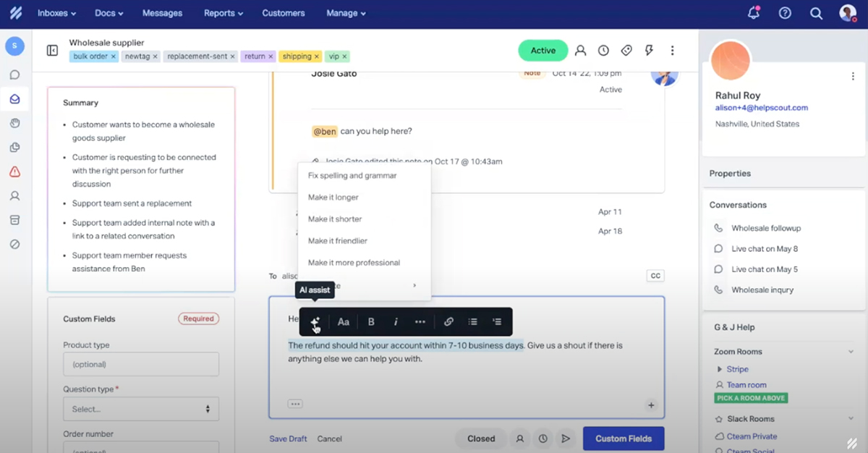Run a workflow via the lightning icon

(x=649, y=50)
